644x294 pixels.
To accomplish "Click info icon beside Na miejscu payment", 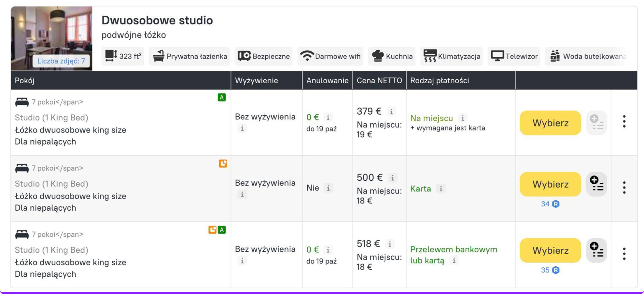I will (462, 118).
